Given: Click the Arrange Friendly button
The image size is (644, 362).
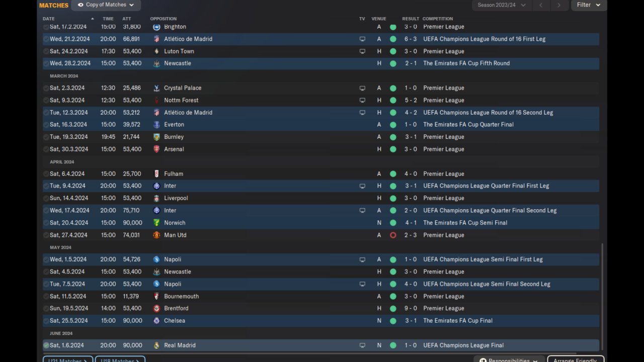Looking at the screenshot, I should pyautogui.click(x=576, y=359).
